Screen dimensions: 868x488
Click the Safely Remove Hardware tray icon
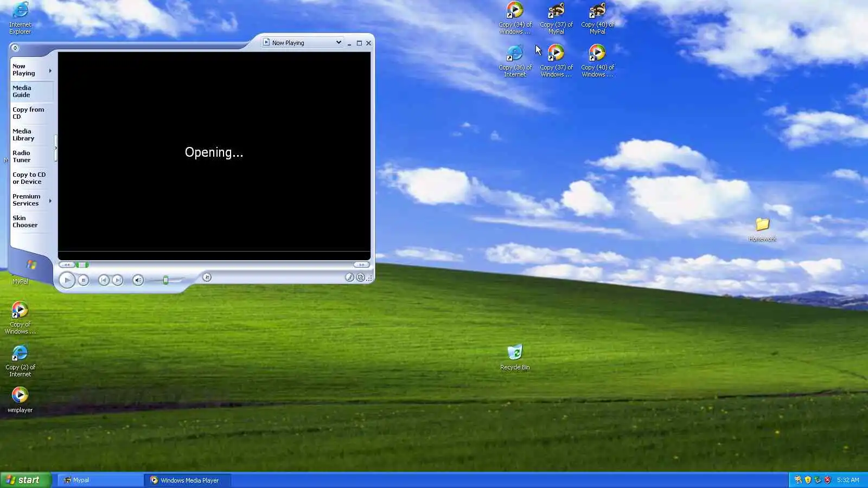(x=818, y=480)
